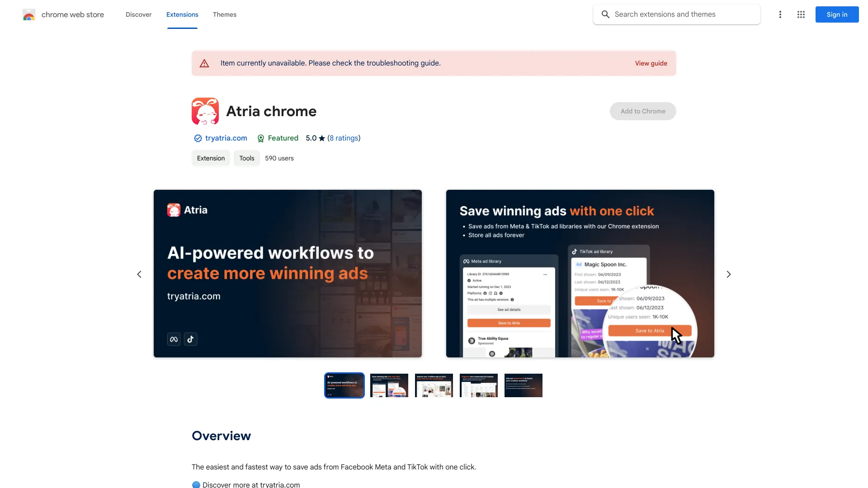Click the Featured award badge icon
The height and width of the screenshot is (488, 868).
(260, 138)
